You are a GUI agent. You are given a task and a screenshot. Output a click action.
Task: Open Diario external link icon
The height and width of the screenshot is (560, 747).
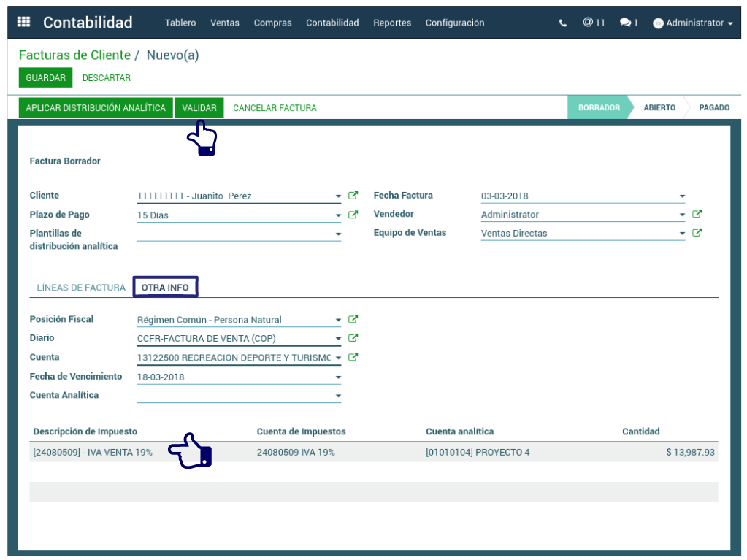[353, 338]
